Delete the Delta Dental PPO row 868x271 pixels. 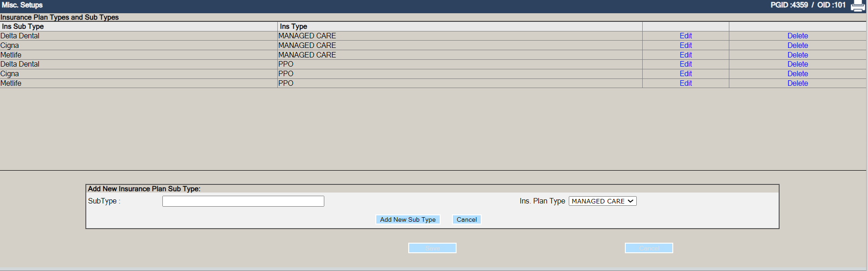[797, 64]
